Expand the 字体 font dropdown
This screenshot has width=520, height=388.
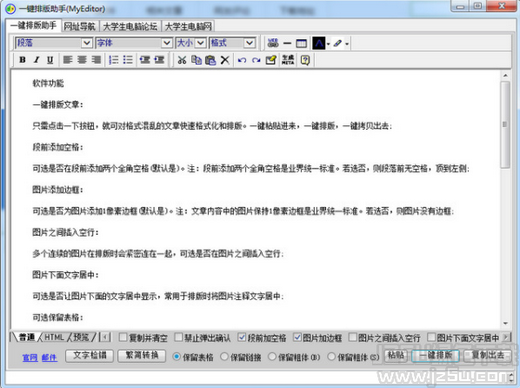tap(134, 43)
